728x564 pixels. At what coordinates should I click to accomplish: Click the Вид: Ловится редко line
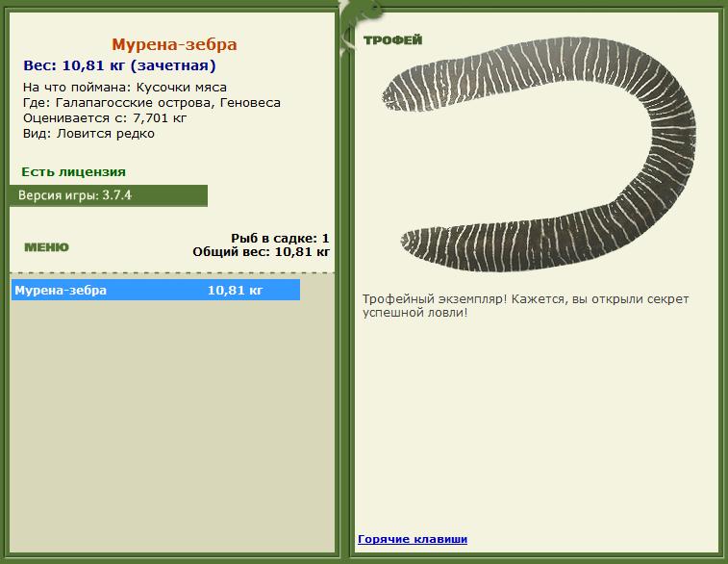click(x=88, y=134)
